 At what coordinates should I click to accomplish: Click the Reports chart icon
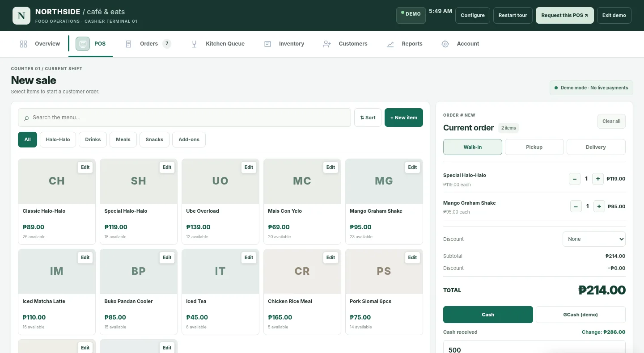tap(390, 44)
